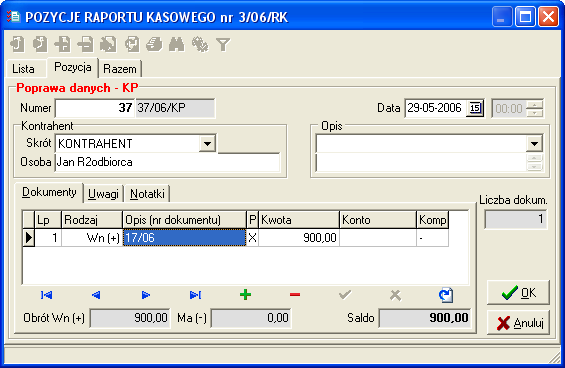Click the printer icon in toolbar
The image size is (565, 368).
(154, 45)
